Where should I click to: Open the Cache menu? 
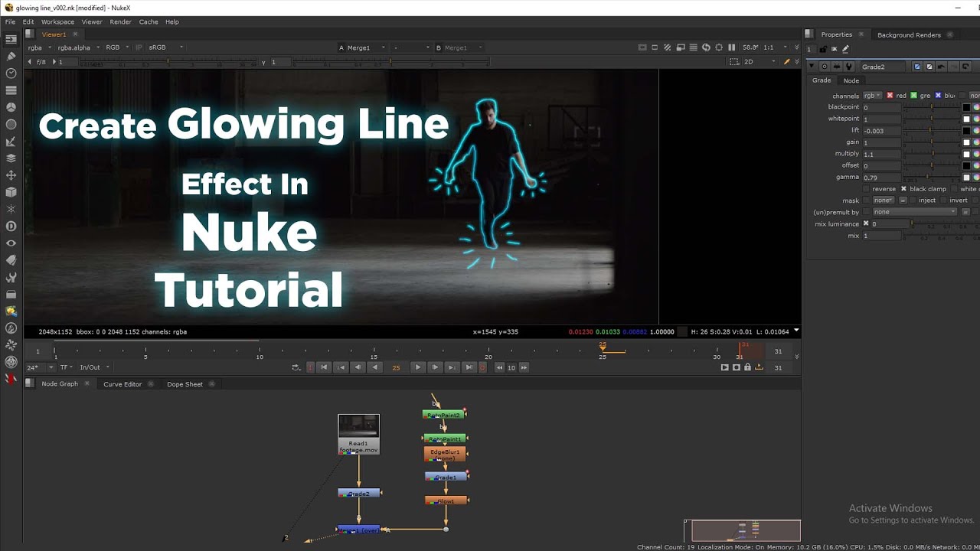149,21
